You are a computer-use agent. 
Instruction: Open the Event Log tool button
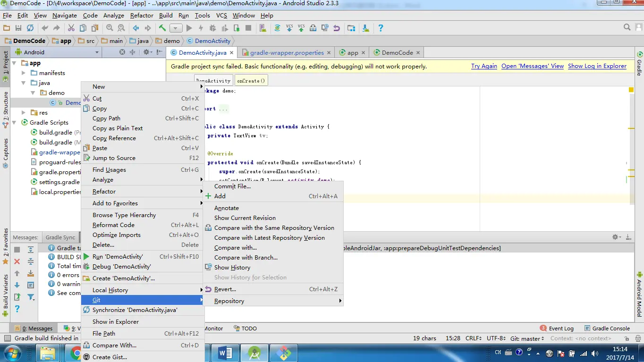pos(557,328)
